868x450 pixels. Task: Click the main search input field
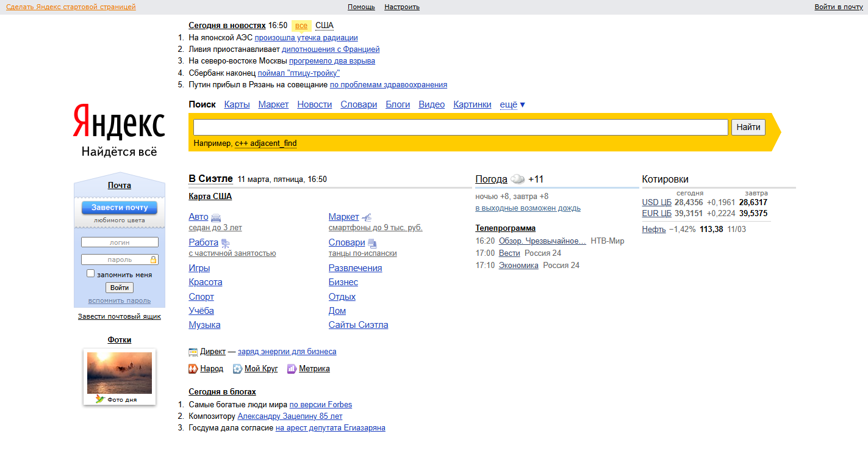461,127
